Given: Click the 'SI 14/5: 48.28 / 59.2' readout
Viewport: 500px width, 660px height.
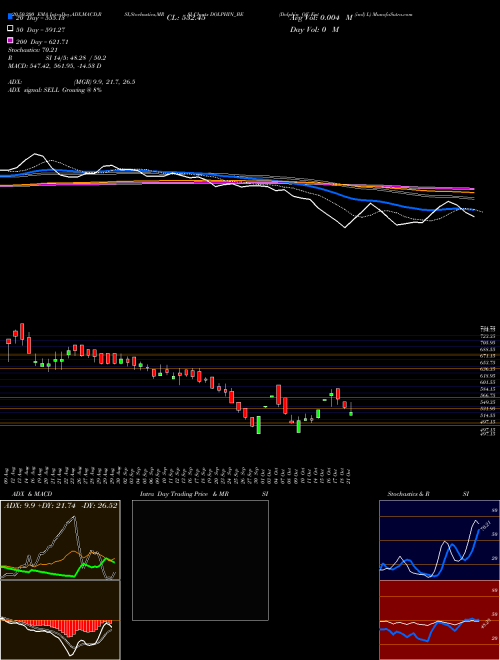Looking at the screenshot, I should [x=76, y=58].
